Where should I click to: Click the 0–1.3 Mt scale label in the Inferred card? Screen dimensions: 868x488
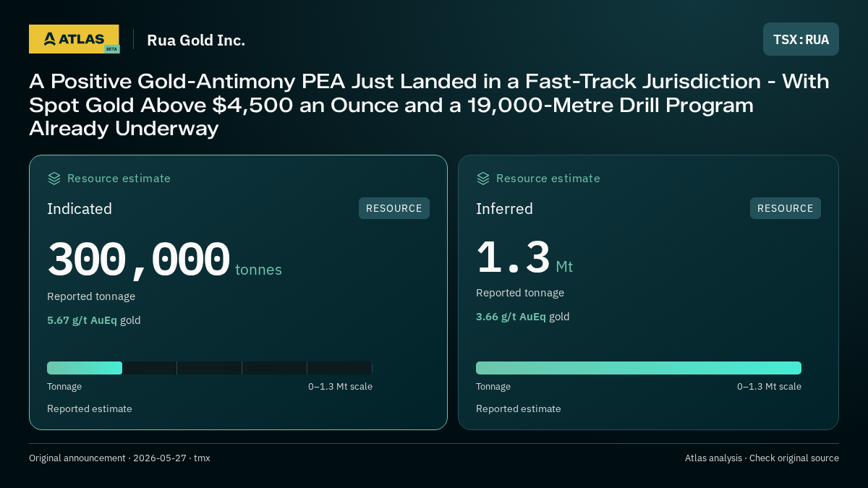pos(769,387)
